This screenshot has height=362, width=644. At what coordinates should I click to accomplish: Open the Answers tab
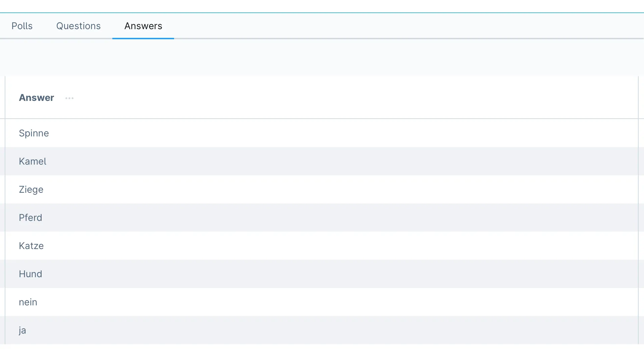tap(143, 26)
